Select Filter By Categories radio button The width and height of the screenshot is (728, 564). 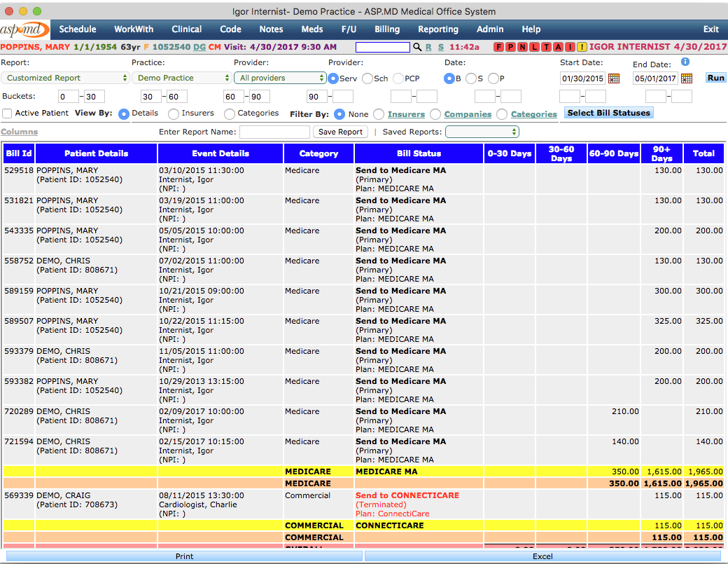[x=502, y=114]
